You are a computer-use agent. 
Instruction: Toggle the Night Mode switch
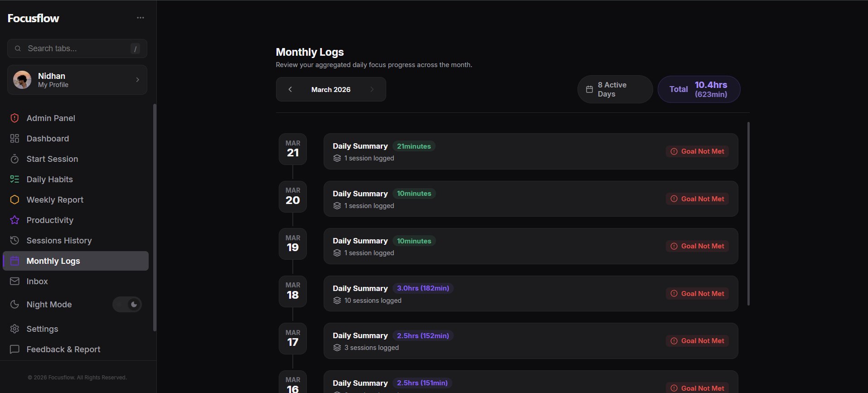[x=127, y=305]
